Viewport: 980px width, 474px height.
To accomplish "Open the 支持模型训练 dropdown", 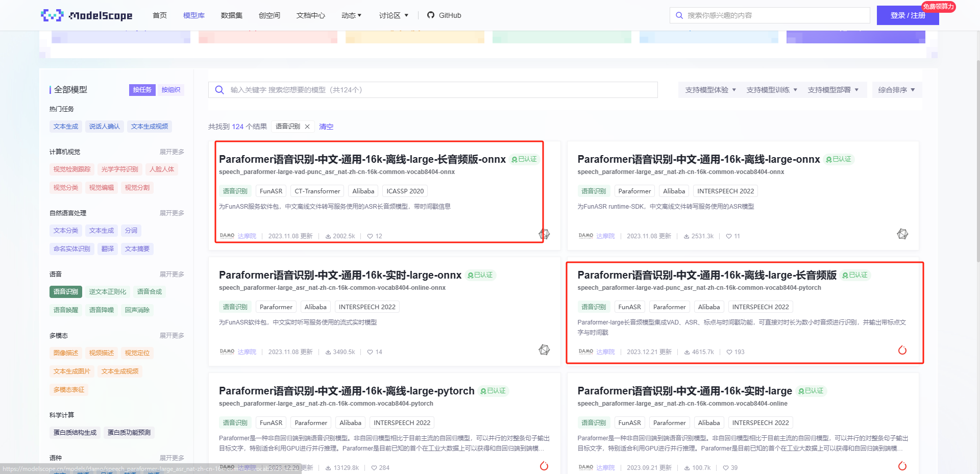I will coord(772,90).
